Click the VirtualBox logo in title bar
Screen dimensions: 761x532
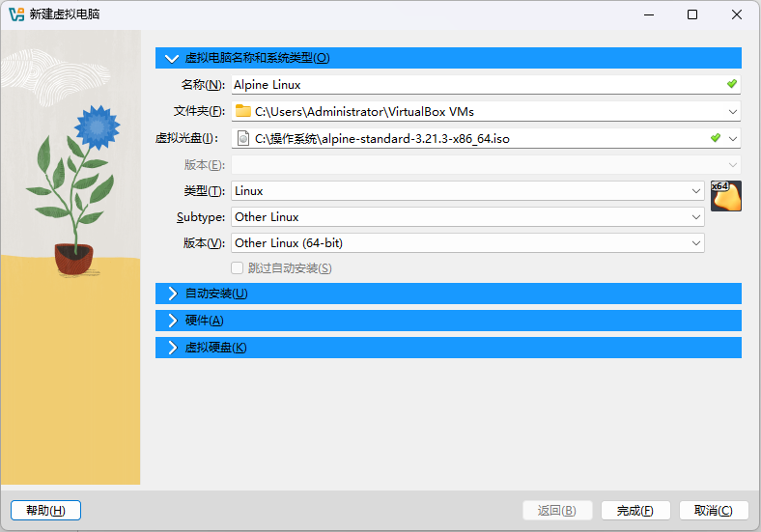point(16,14)
